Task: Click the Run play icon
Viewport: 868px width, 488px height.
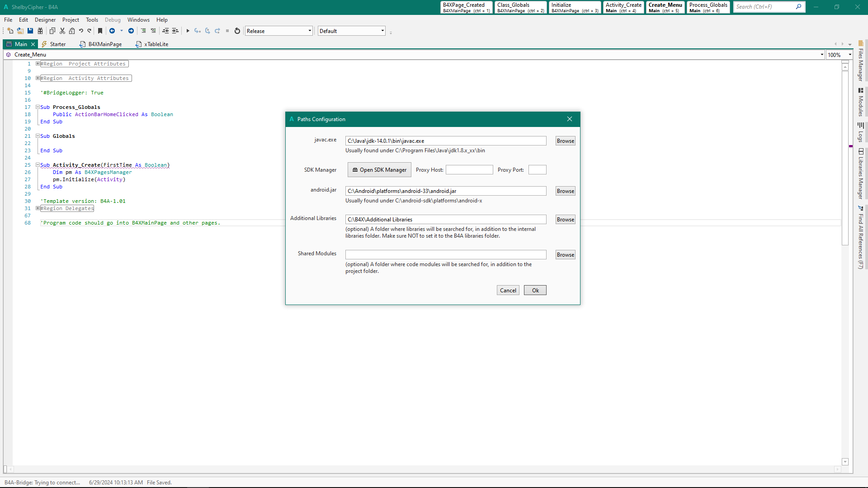Action: tap(188, 31)
